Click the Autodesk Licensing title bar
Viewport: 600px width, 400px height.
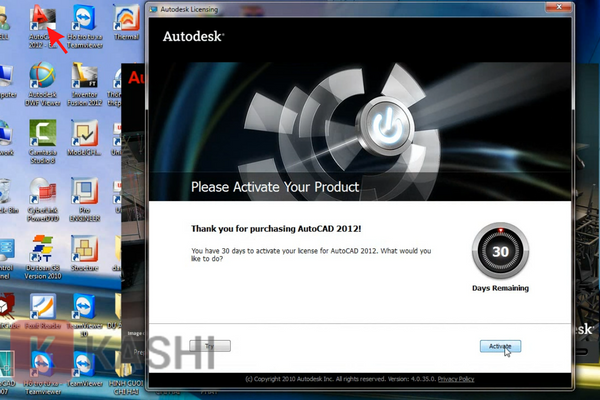[x=300, y=6]
